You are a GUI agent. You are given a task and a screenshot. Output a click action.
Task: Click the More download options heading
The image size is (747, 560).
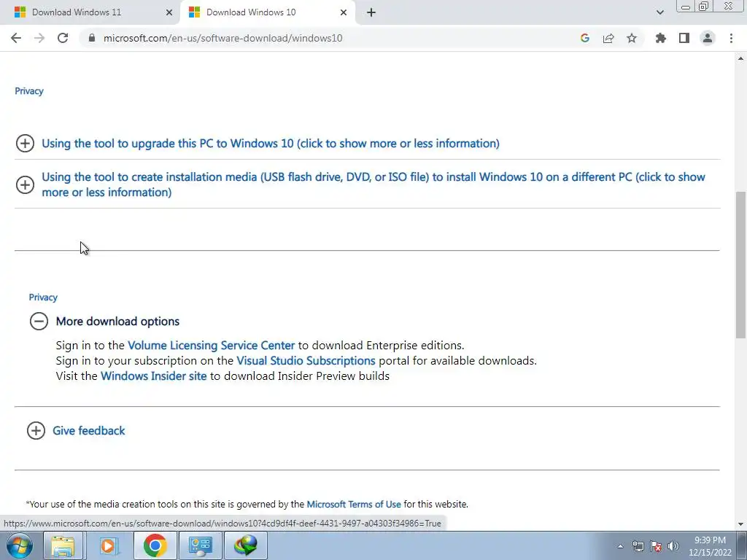(117, 322)
